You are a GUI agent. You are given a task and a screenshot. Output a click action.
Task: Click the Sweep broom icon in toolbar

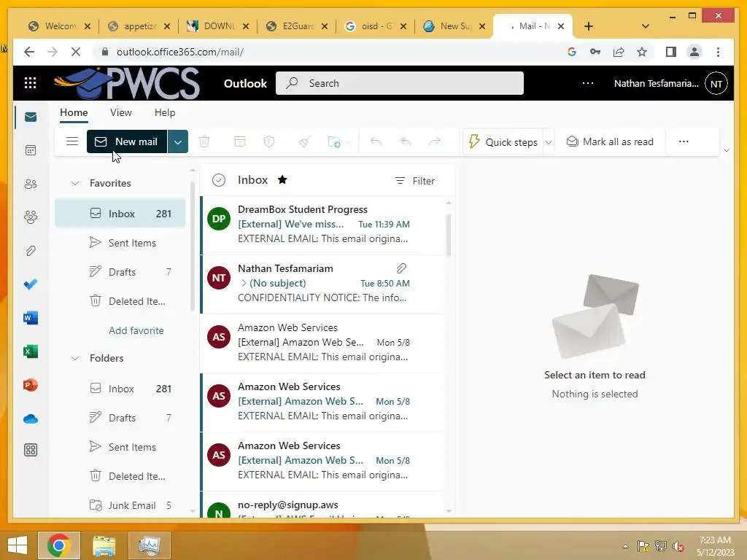click(305, 141)
